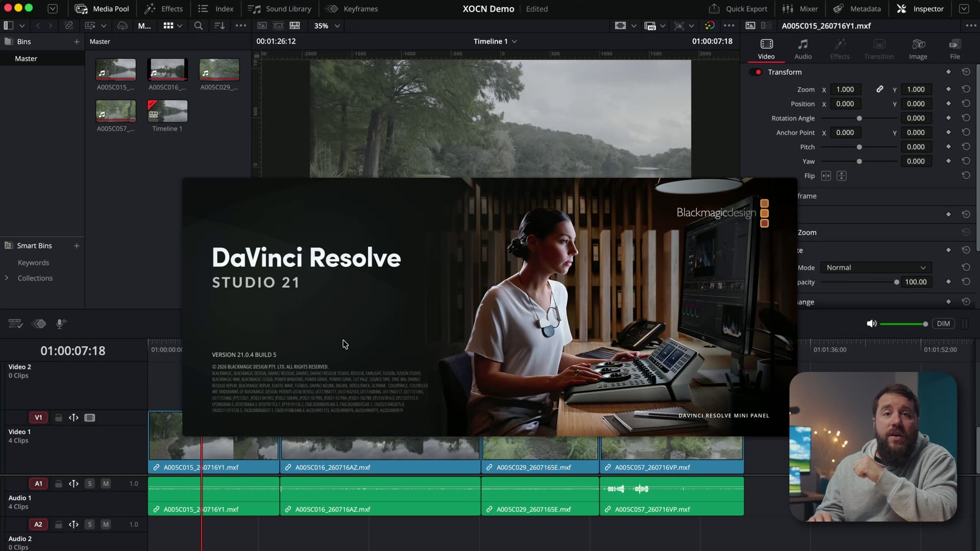Reset the Pitch value
Viewport: 980px width, 551px height.
966,147
